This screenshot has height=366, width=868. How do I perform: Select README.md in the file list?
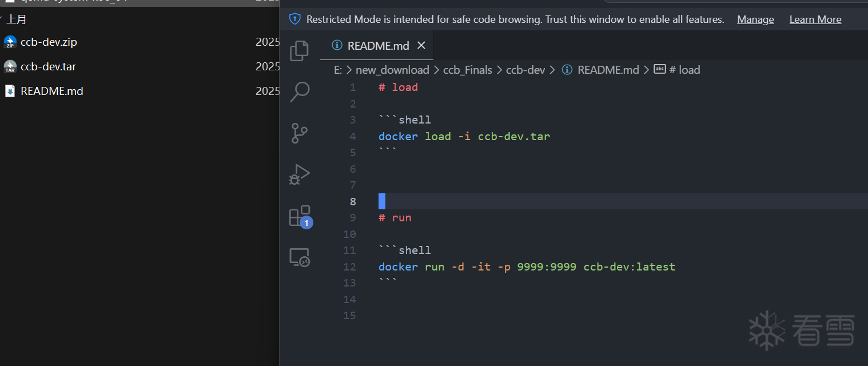click(x=51, y=91)
